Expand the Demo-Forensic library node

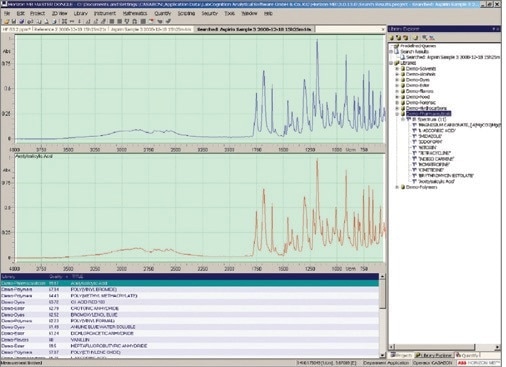(397, 103)
